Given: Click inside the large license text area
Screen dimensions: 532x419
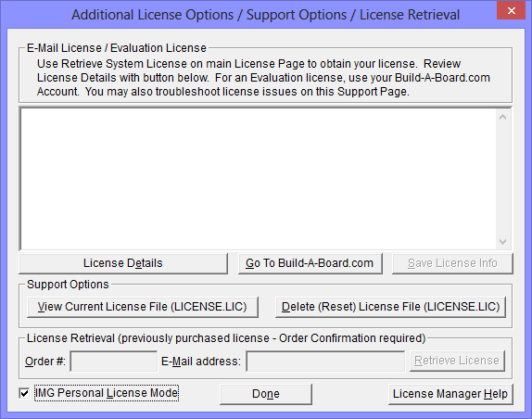Looking at the screenshot, I should coord(259,179).
